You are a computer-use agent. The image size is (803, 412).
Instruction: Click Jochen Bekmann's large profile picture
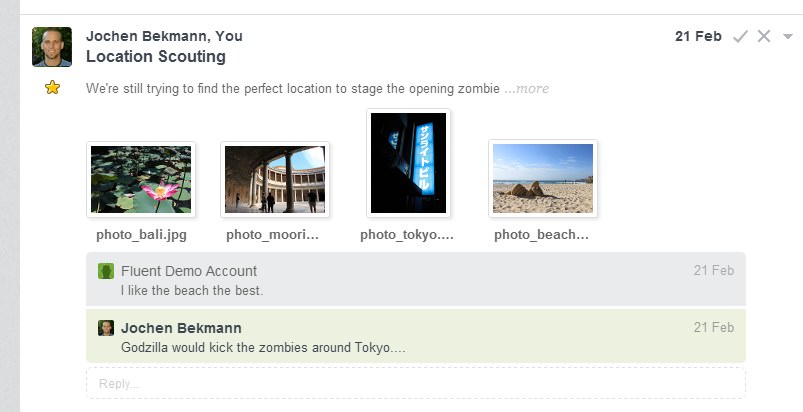coord(52,47)
